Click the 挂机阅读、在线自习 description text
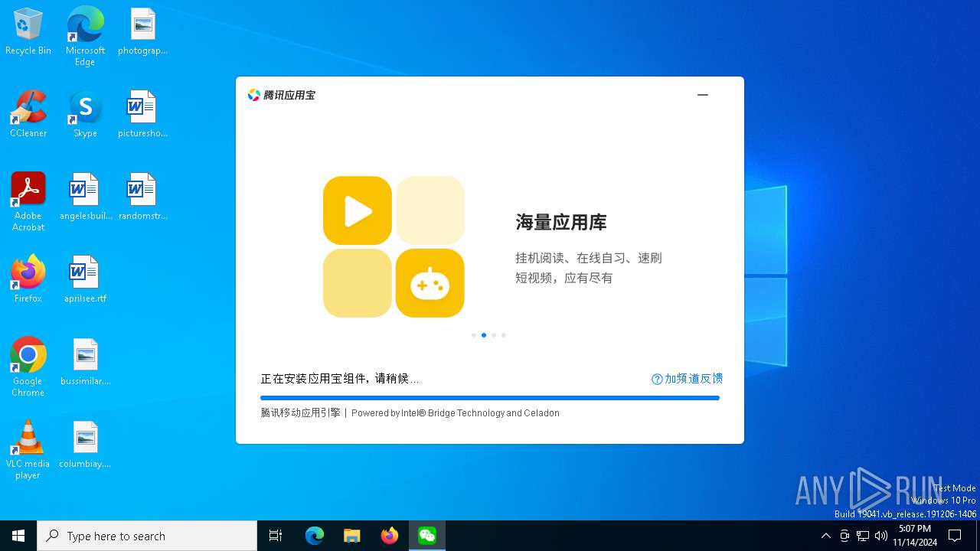 588,268
